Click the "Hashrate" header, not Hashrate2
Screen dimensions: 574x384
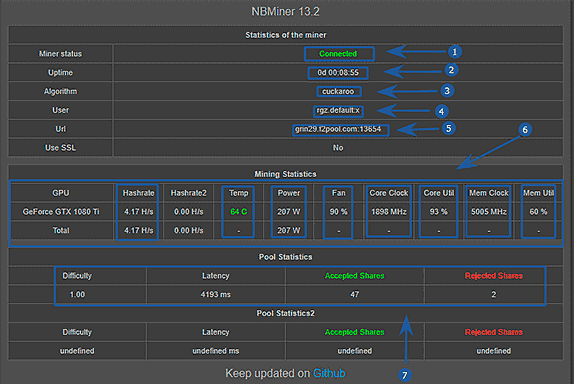pyautogui.click(x=138, y=193)
